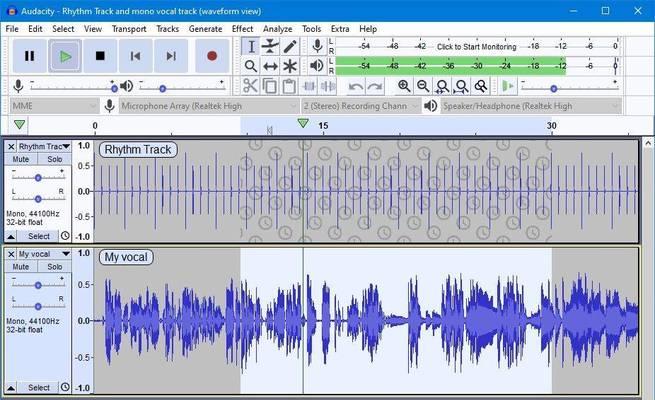Solo the Rhythm Track
655x400 pixels.
[x=55, y=159]
